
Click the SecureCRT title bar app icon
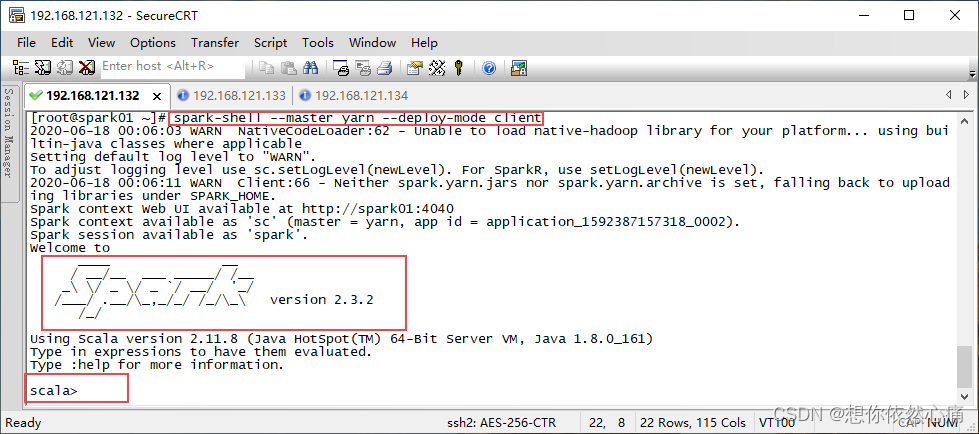tap(16, 15)
